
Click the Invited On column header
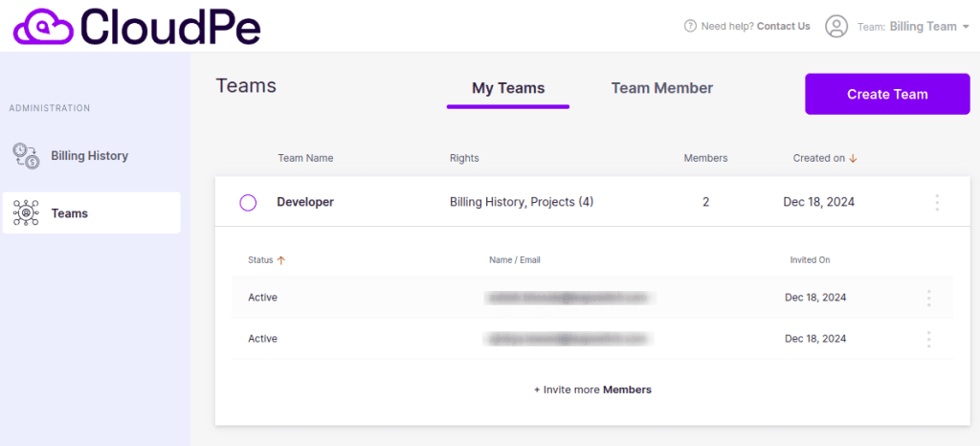pyautogui.click(x=810, y=260)
